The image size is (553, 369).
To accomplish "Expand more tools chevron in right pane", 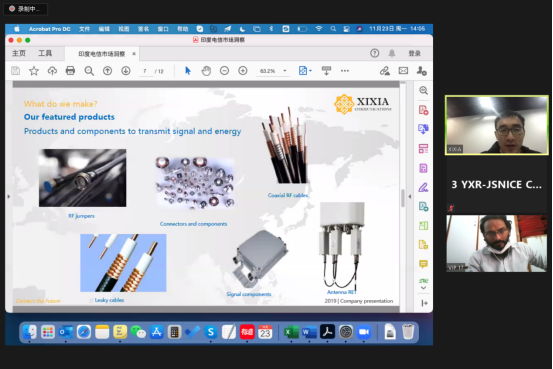I will click(423, 288).
